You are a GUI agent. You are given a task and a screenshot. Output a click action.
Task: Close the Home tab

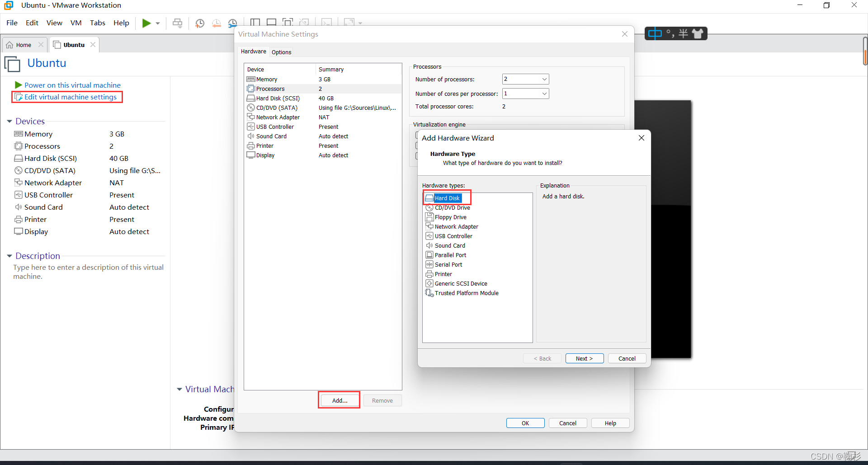coord(41,44)
